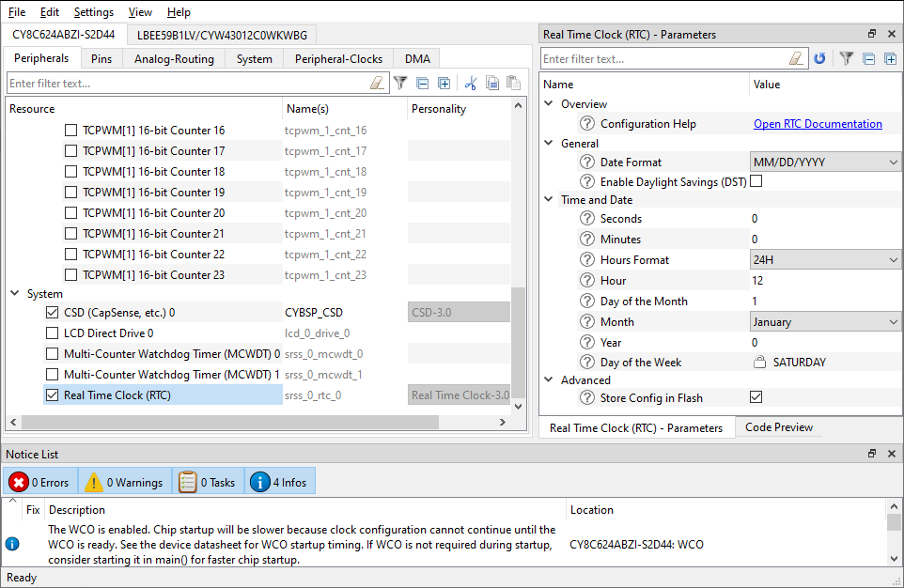Show help for Hour parameter

coord(587,280)
